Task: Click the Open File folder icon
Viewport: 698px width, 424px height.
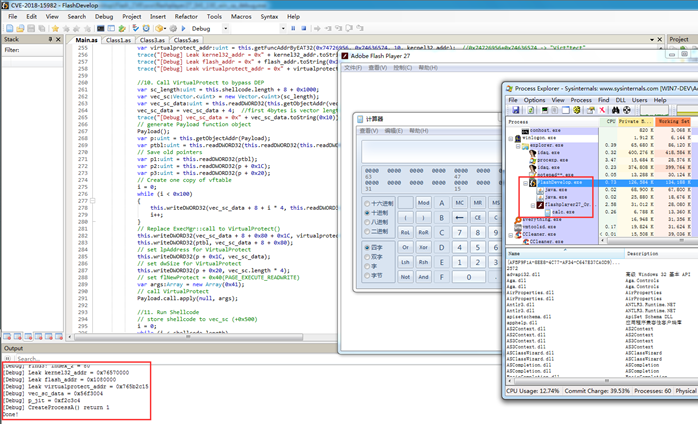Action: coord(20,28)
